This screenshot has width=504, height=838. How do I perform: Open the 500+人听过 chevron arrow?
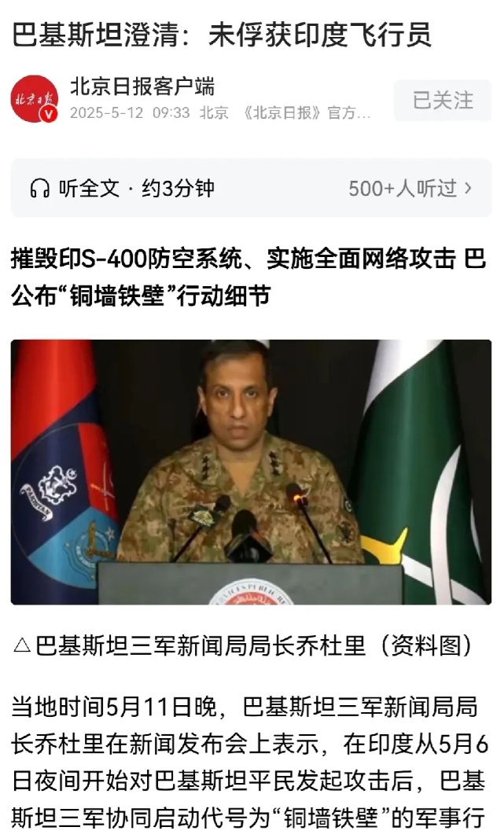point(468,188)
